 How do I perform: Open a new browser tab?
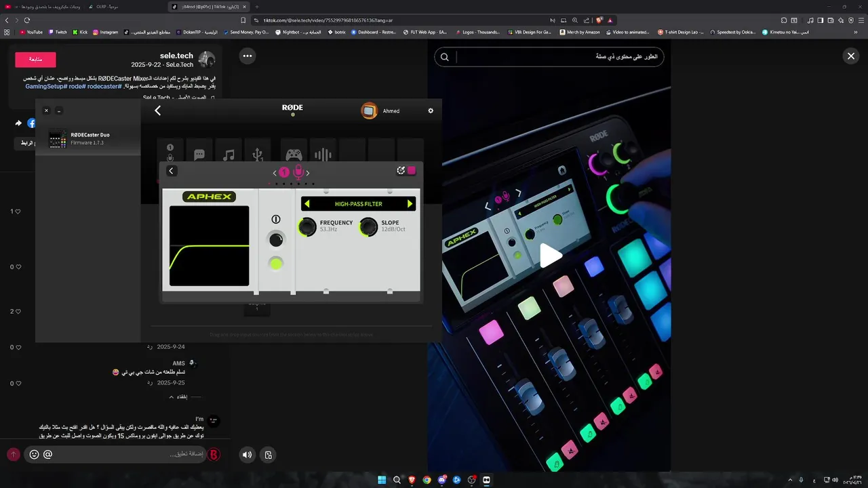tap(256, 7)
